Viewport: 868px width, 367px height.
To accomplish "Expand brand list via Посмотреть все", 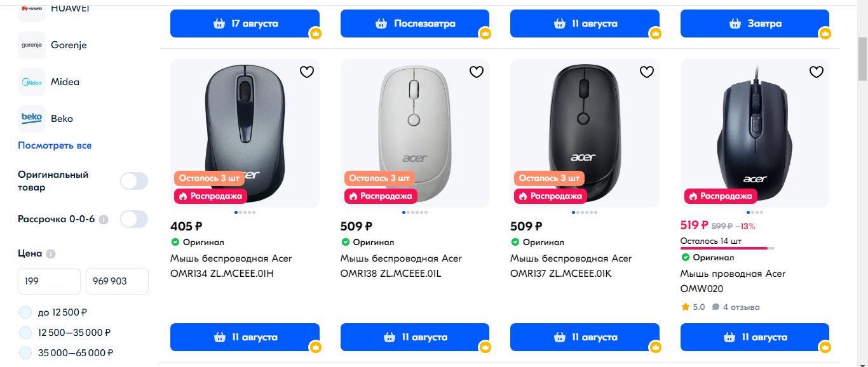I will (x=55, y=145).
